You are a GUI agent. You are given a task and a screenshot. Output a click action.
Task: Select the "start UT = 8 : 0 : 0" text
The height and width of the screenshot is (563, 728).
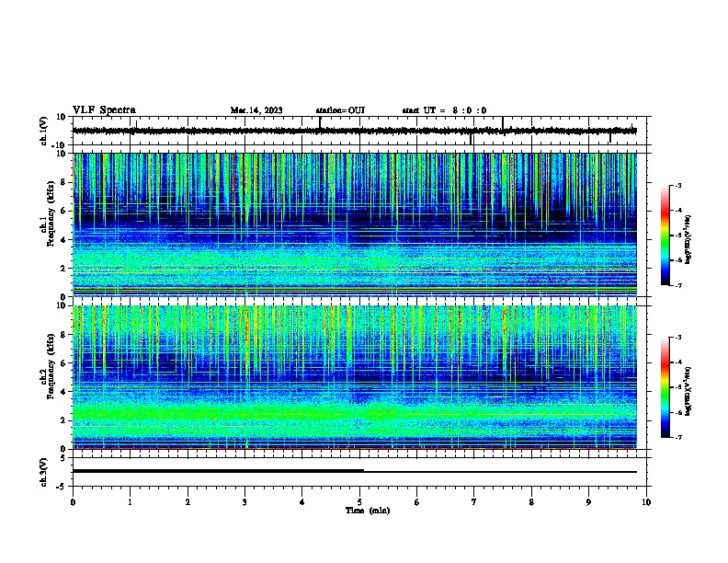tap(444, 110)
